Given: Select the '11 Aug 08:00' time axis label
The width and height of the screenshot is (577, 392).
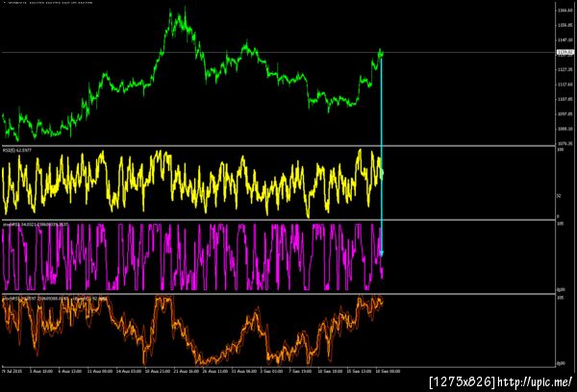Looking at the screenshot, I should tap(100, 372).
